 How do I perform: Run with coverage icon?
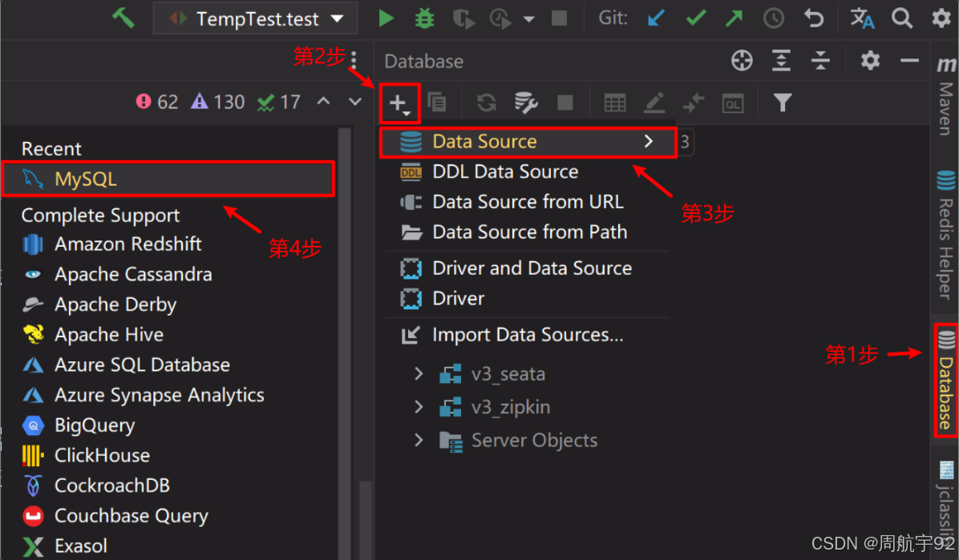(463, 19)
